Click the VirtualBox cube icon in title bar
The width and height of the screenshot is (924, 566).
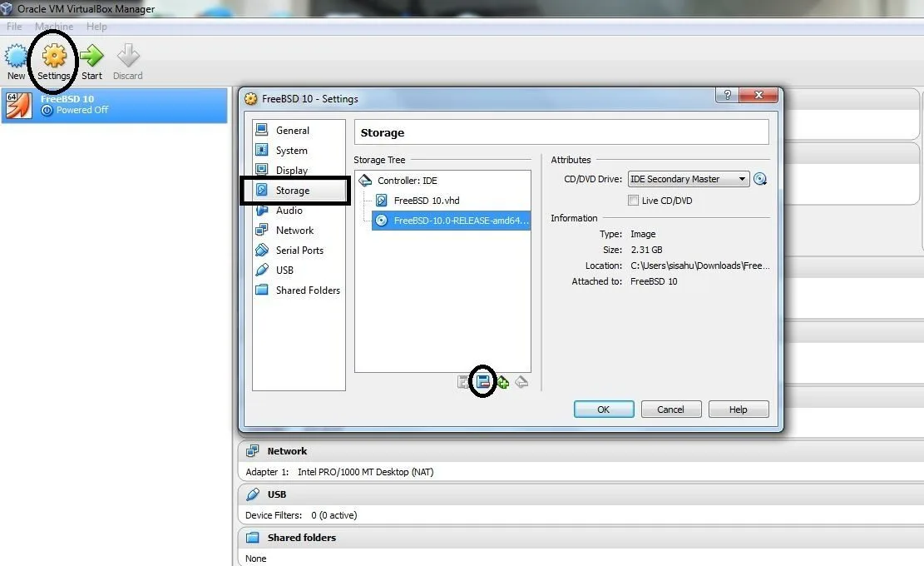tap(7, 8)
